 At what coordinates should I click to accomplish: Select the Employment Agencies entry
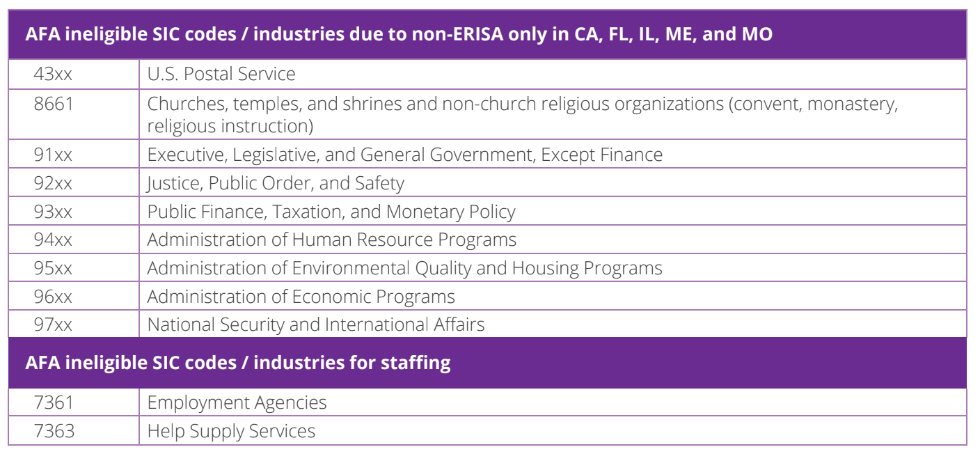(x=237, y=402)
